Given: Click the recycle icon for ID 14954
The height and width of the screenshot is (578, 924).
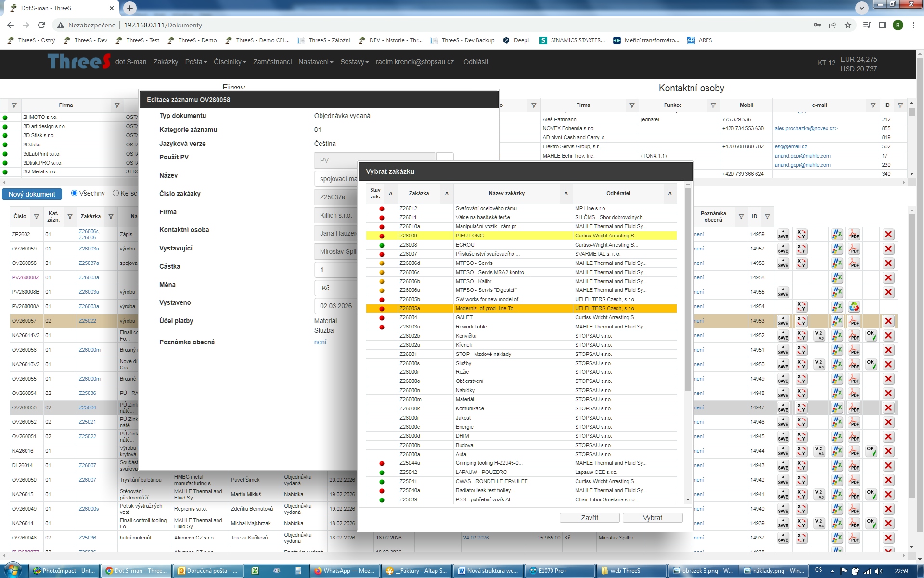Looking at the screenshot, I should 854,307.
